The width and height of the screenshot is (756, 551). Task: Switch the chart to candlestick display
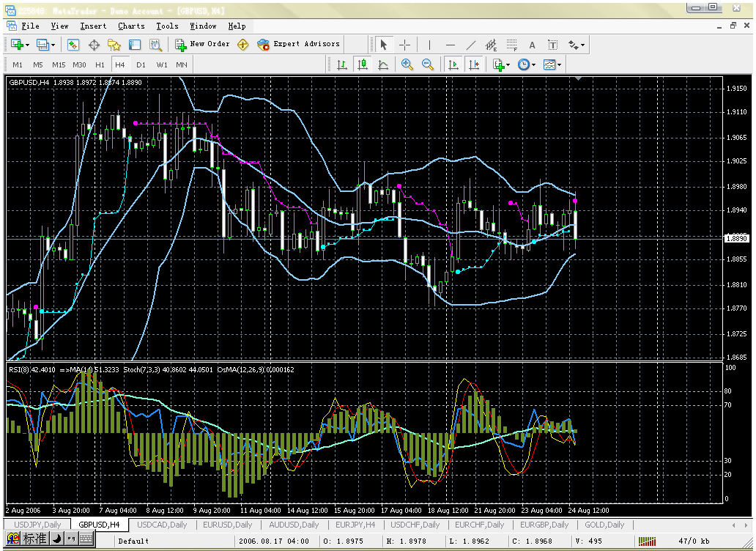[x=362, y=64]
